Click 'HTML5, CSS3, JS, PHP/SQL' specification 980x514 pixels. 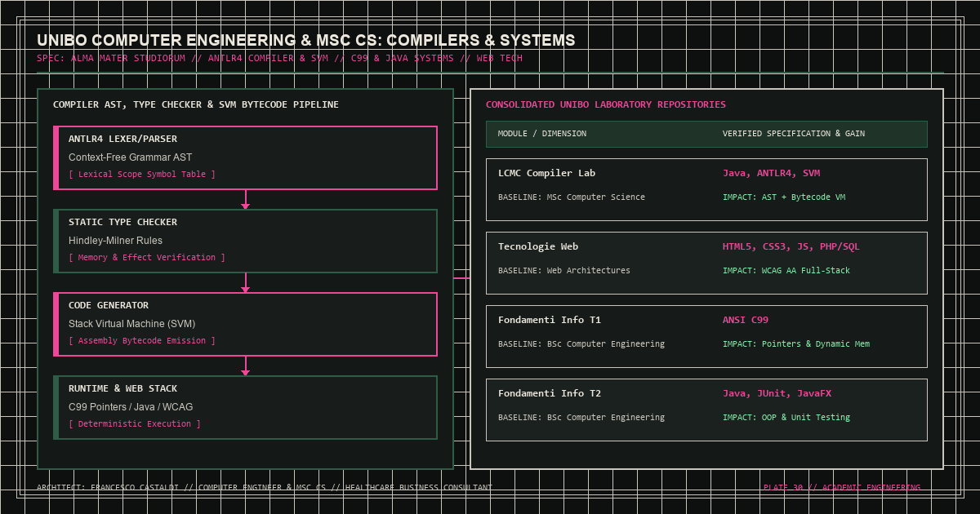pos(791,246)
